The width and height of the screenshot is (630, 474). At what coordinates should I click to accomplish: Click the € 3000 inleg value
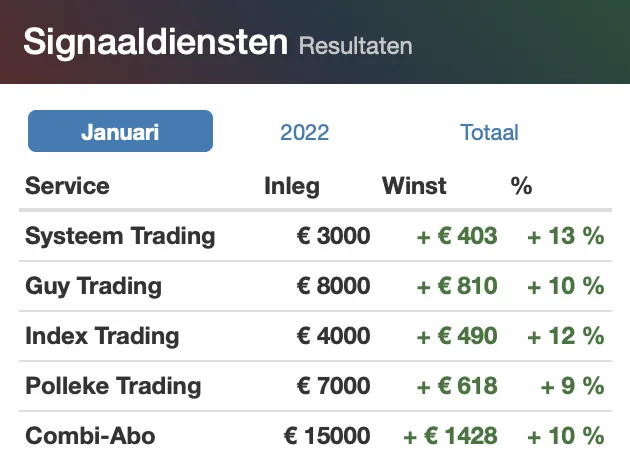(333, 235)
